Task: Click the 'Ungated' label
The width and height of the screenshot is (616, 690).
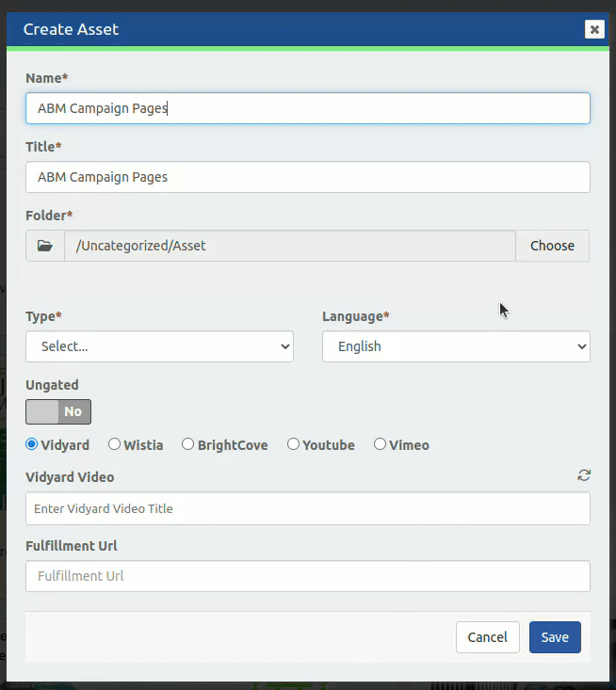Action: point(52,385)
